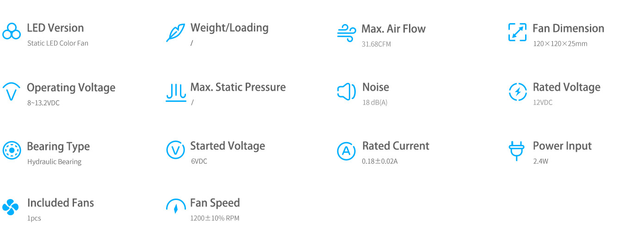Viewport: 644px width, 237px height.
Task: Click the Static LED Color Fan text
Action: [x=58, y=44]
